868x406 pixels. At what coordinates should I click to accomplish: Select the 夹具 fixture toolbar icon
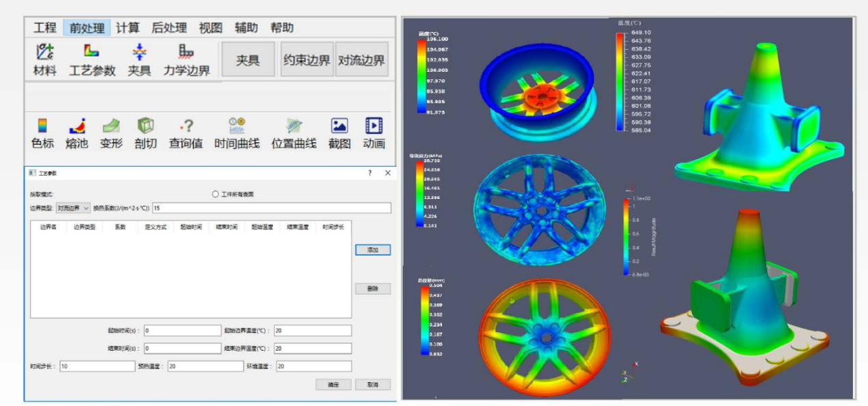click(139, 59)
